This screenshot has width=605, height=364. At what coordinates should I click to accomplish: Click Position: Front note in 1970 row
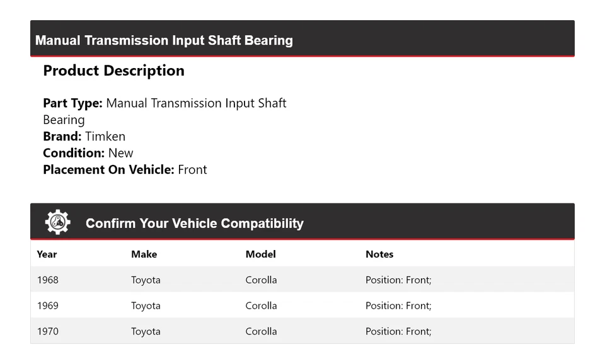point(398,332)
